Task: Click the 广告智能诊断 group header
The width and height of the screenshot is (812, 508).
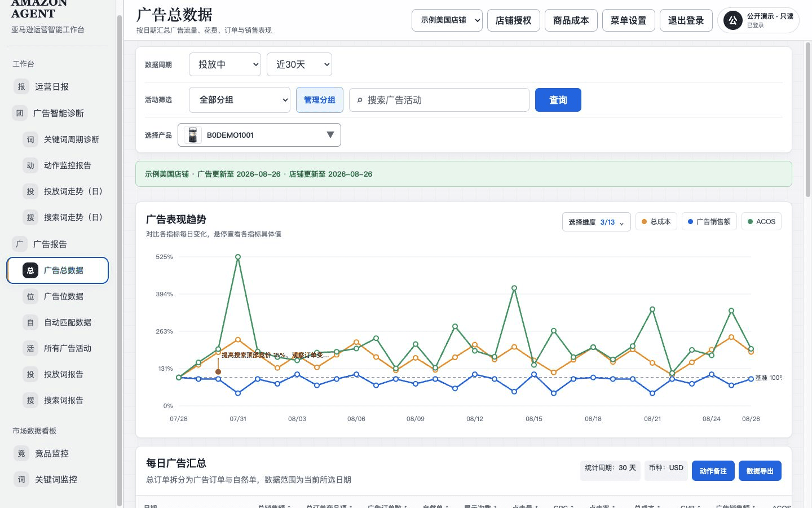Action: [58, 113]
